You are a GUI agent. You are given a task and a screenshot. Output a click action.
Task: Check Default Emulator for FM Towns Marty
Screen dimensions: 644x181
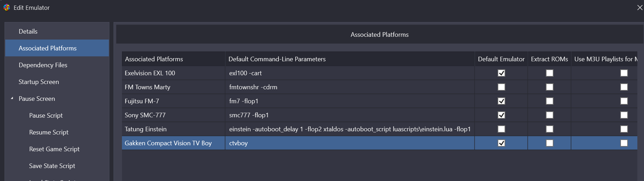(x=501, y=87)
